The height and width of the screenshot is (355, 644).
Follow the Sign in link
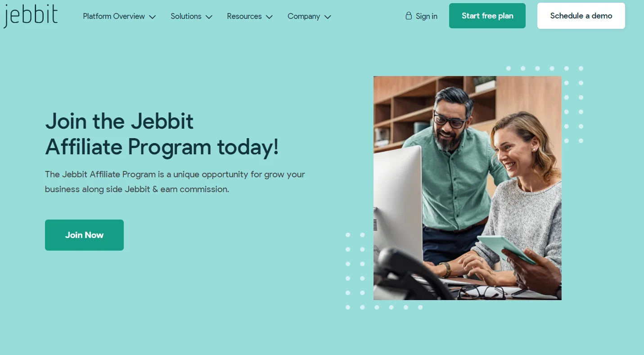(x=427, y=16)
